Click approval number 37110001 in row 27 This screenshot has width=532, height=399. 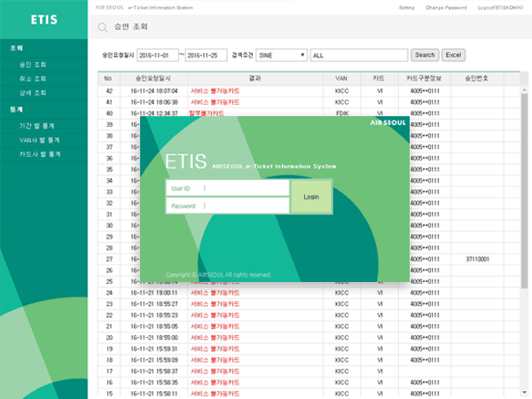[x=477, y=259]
